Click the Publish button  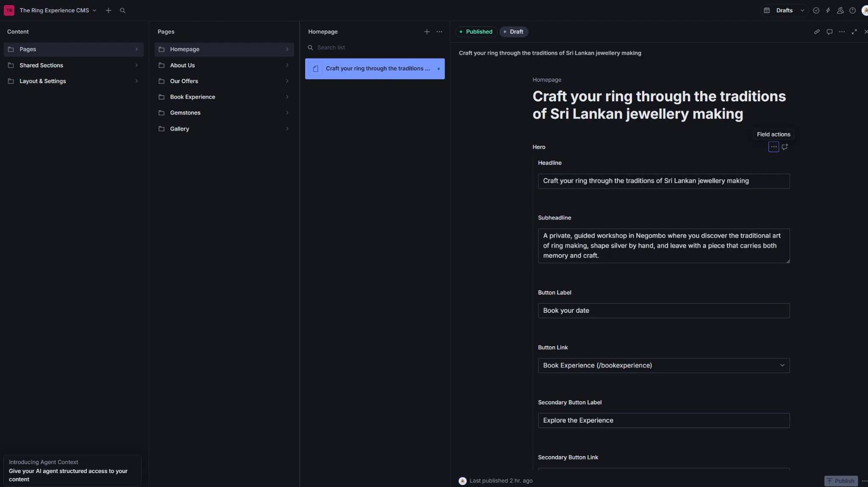840,481
